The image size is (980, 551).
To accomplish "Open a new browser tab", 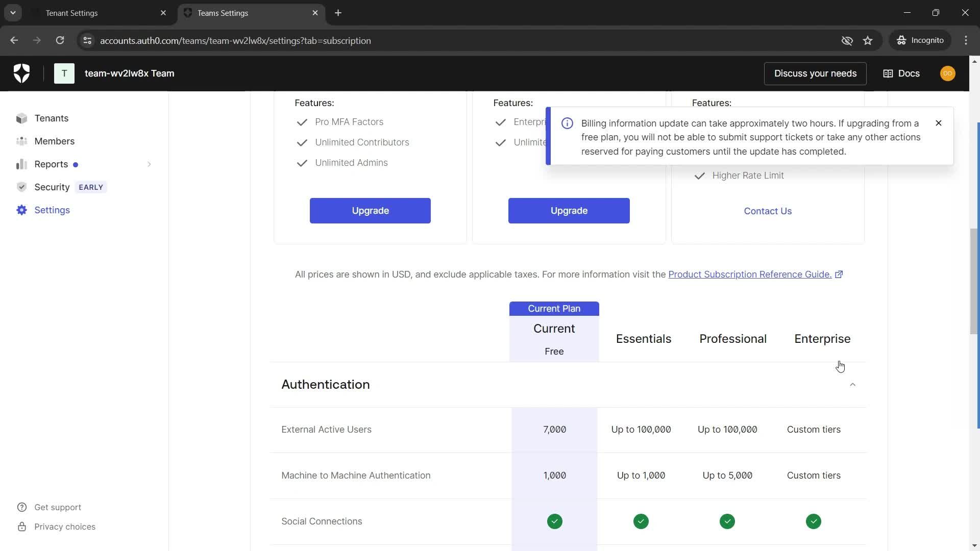I will (x=338, y=13).
